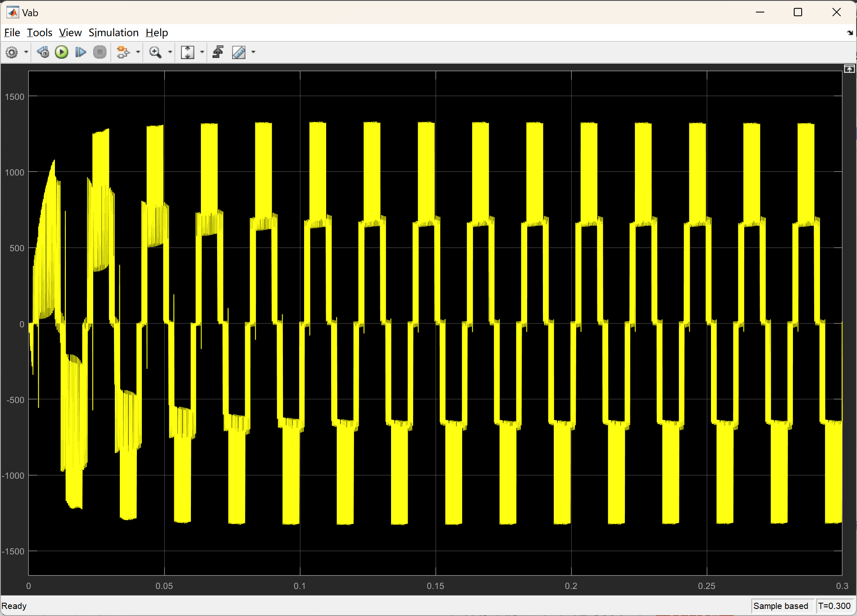The width and height of the screenshot is (857, 616).
Task: Click Scale Y-Axis Limits icon
Action: pos(188,52)
